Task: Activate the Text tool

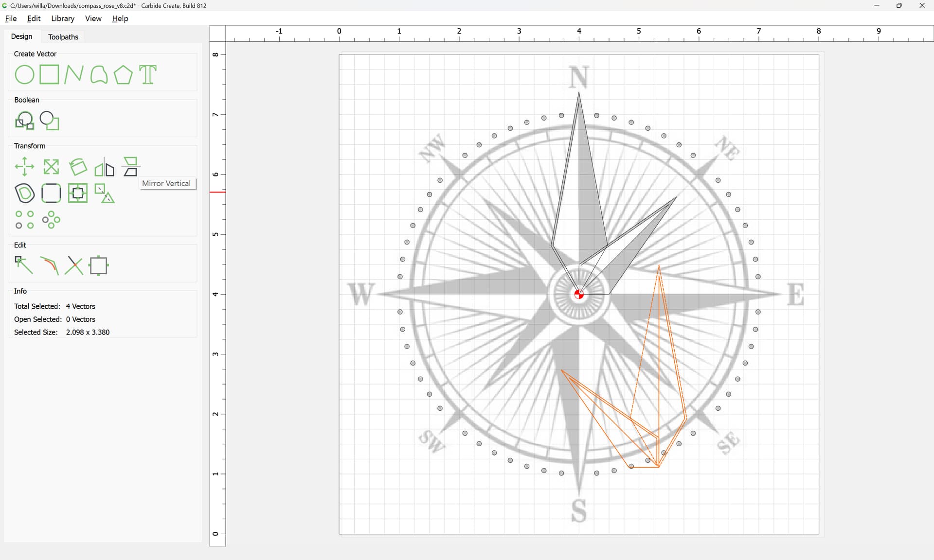Action: (x=148, y=75)
